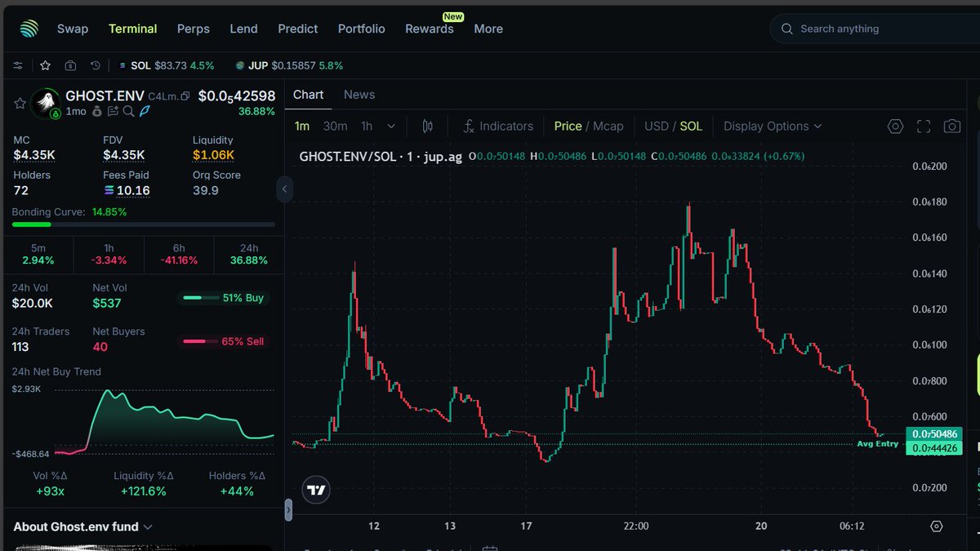Click the Org Score 39.9 value
Image resolution: width=980 pixels, height=551 pixels.
tap(206, 190)
